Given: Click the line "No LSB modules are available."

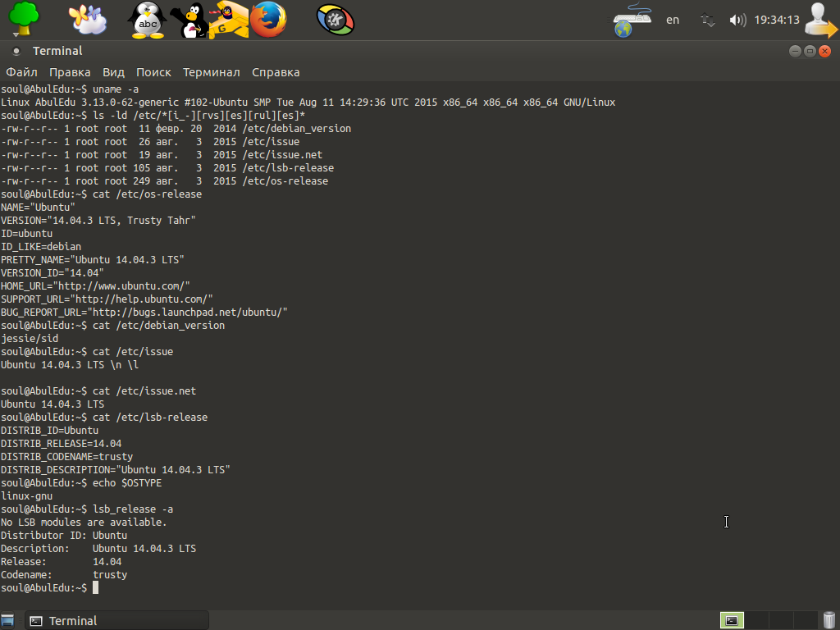Looking at the screenshot, I should (84, 522).
